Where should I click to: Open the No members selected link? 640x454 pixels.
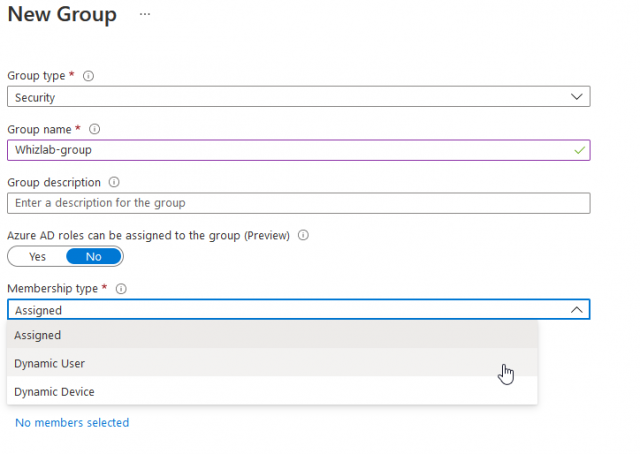point(72,423)
